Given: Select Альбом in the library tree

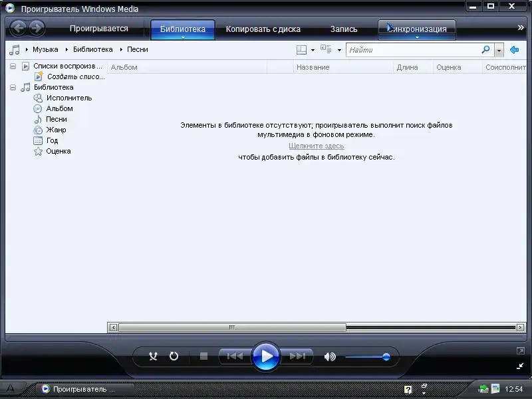Looking at the screenshot, I should pyautogui.click(x=59, y=108).
